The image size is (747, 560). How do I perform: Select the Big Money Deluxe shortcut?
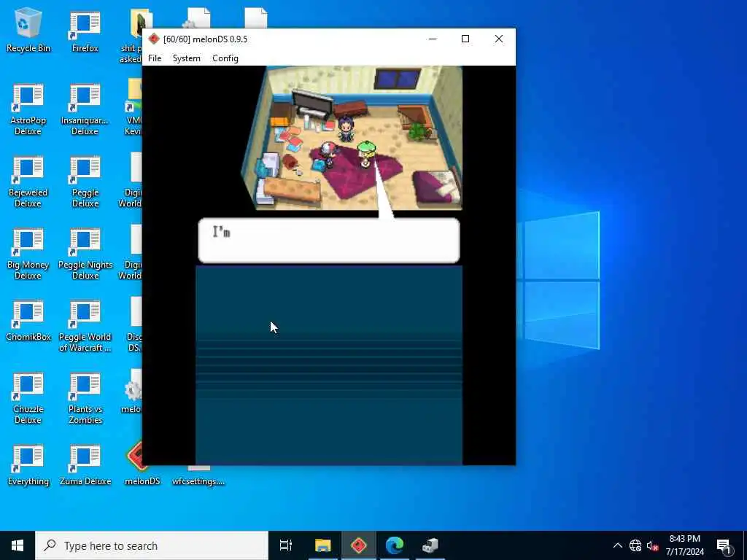(x=28, y=254)
